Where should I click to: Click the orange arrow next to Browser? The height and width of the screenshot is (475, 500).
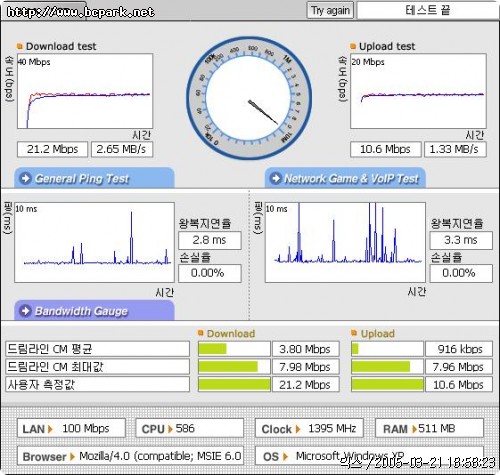[x=72, y=457]
